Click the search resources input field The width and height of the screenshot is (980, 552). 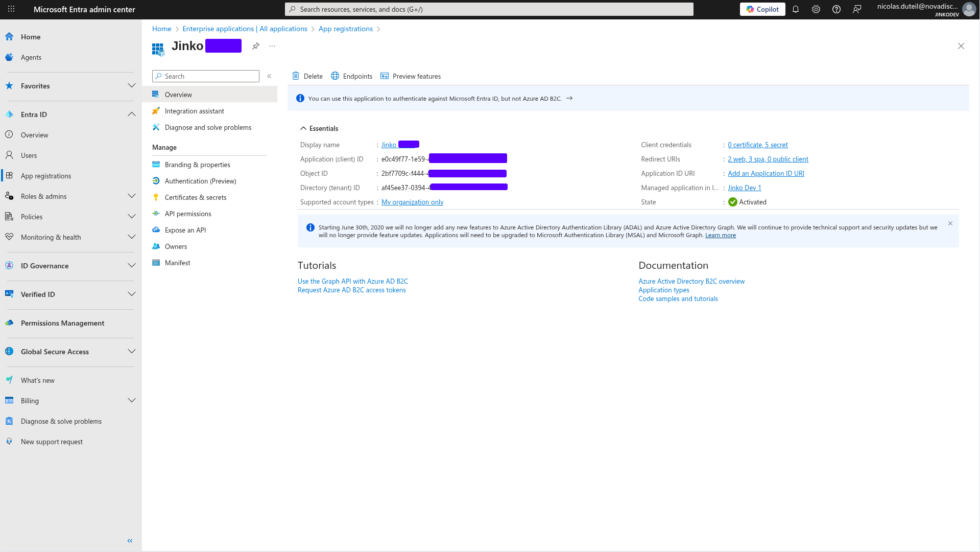point(488,9)
